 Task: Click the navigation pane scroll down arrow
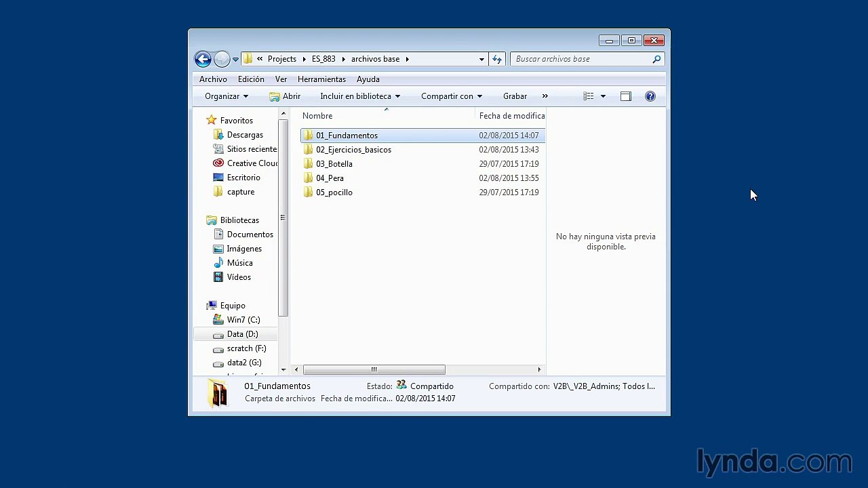click(283, 370)
